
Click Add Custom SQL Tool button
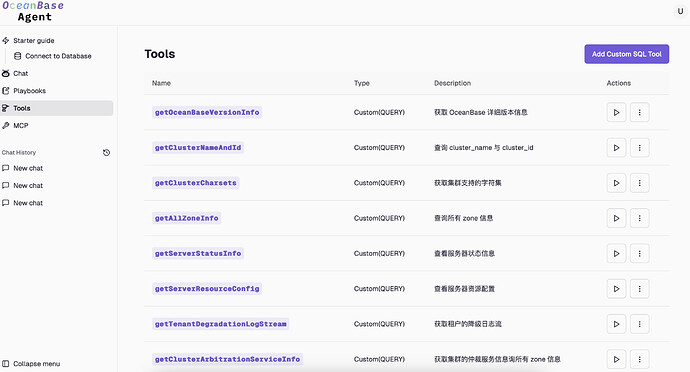coord(627,54)
